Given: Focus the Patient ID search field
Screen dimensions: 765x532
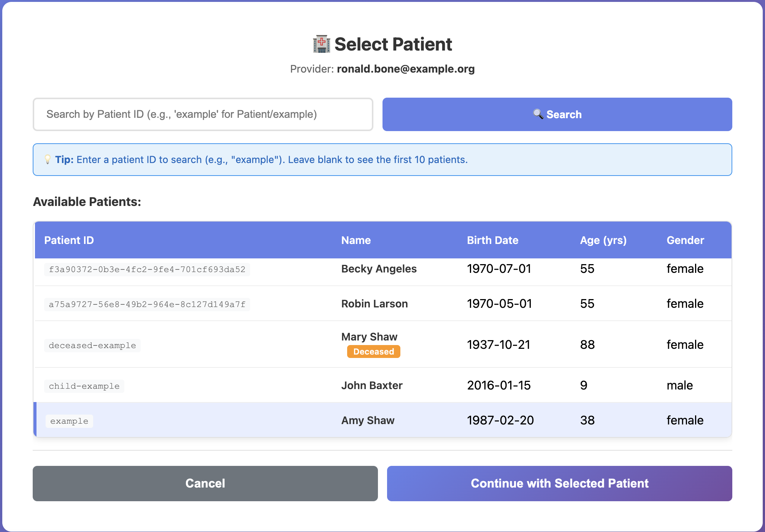Looking at the screenshot, I should 203,114.
